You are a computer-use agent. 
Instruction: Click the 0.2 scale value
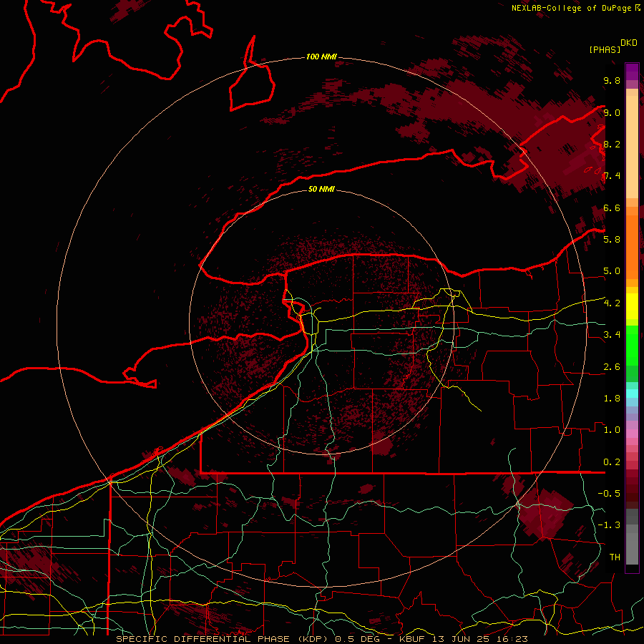(612, 462)
